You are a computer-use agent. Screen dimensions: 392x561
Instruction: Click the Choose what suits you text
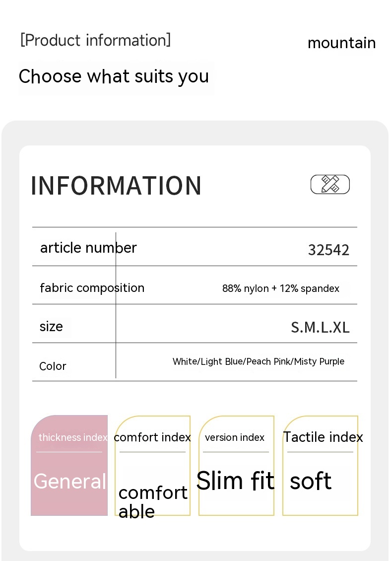(x=114, y=76)
